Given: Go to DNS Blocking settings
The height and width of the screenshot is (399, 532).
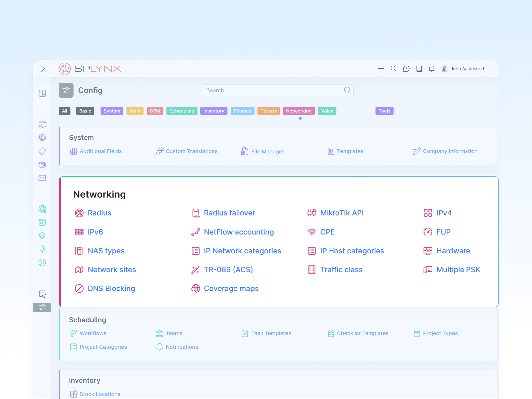Looking at the screenshot, I should pyautogui.click(x=111, y=289).
